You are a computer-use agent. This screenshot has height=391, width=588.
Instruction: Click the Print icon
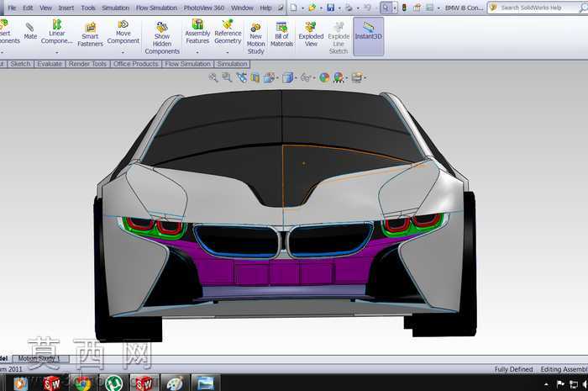tap(349, 8)
